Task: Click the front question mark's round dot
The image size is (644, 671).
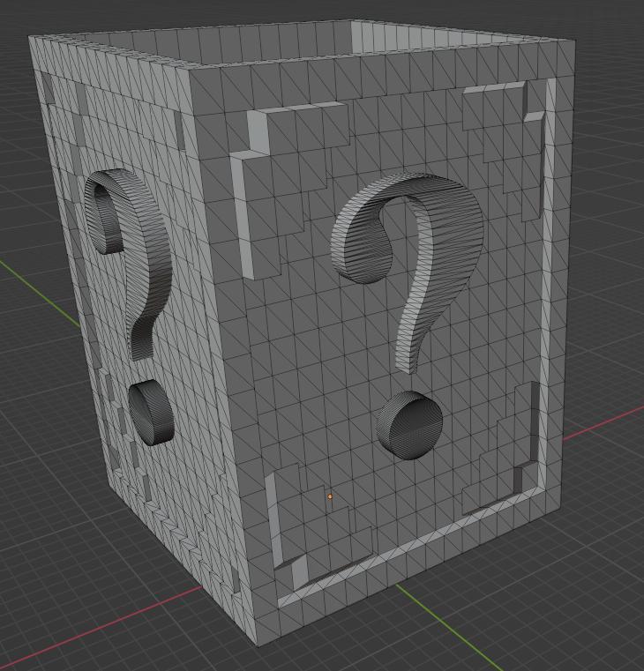Action: [410, 425]
